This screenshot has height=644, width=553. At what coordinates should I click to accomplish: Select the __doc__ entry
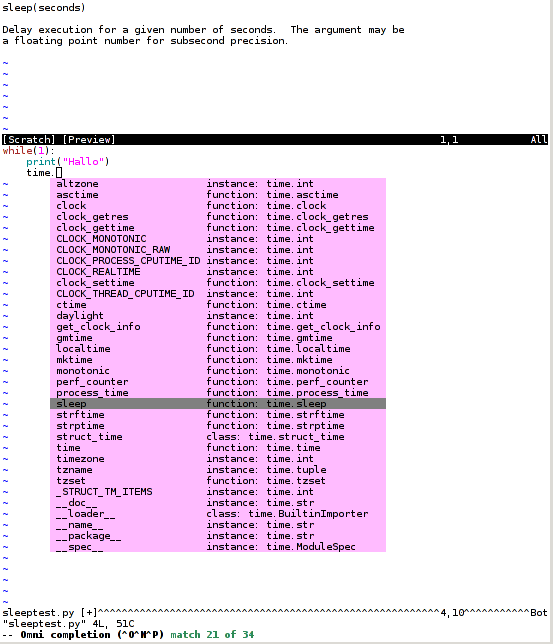pos(218,503)
